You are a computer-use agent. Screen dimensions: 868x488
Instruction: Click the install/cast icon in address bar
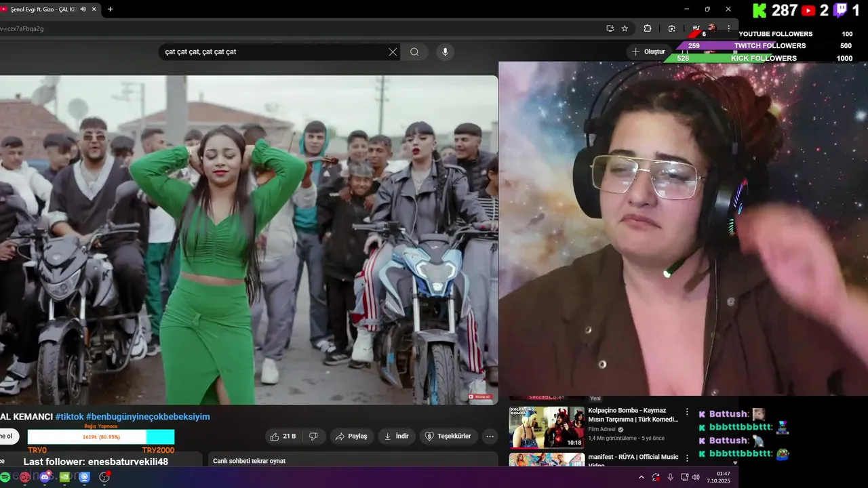coord(610,28)
